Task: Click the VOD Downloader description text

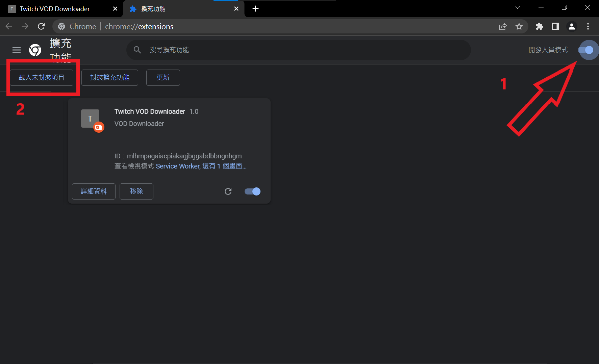Action: coord(139,124)
